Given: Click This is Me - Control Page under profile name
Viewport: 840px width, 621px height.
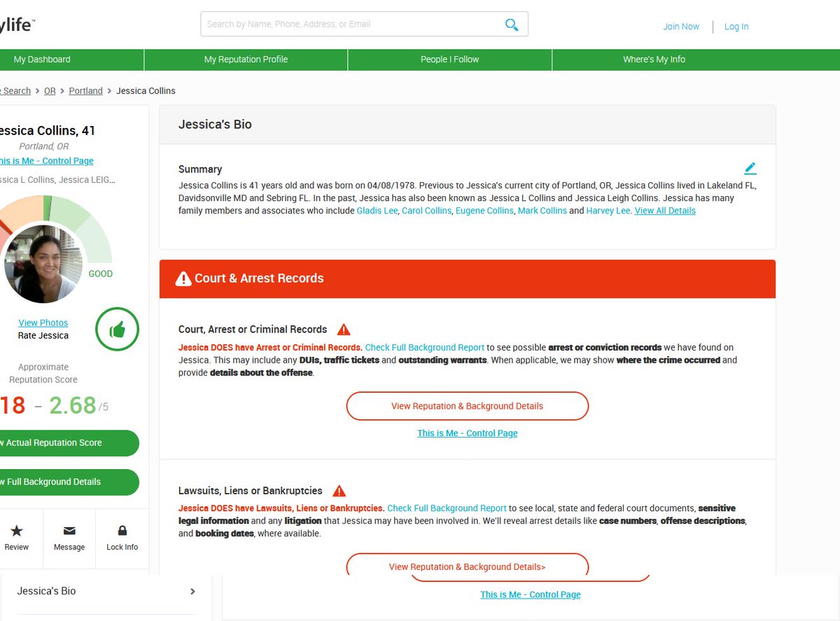Looking at the screenshot, I should point(46,161).
